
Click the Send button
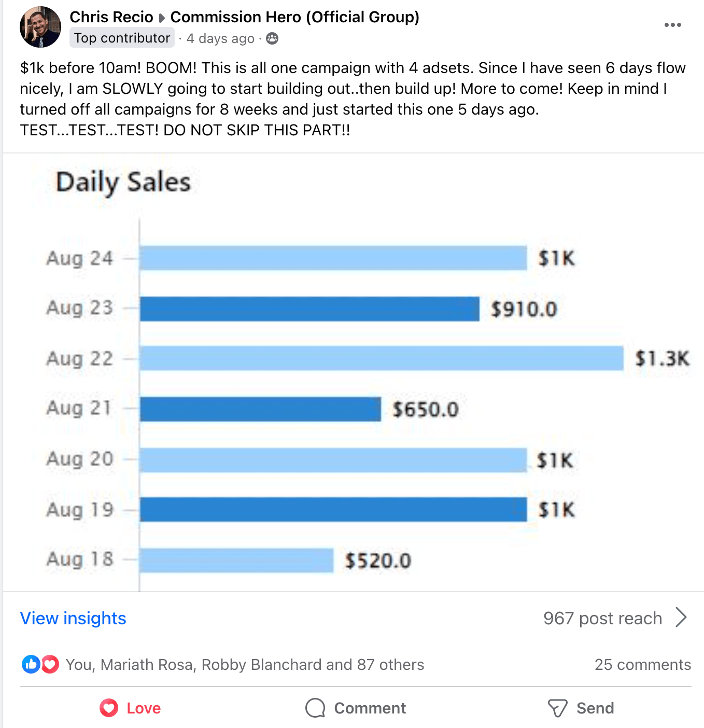tap(581, 708)
